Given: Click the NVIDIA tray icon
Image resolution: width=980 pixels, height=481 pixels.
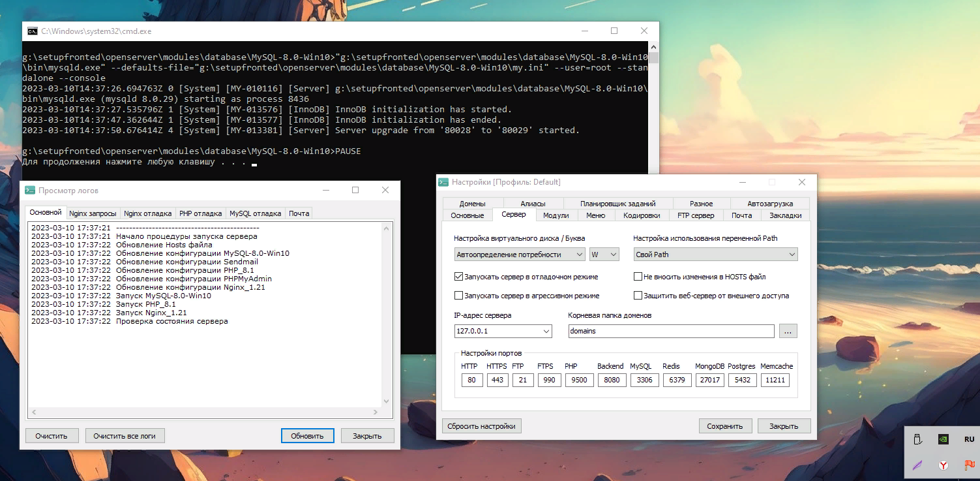Looking at the screenshot, I should [943, 439].
